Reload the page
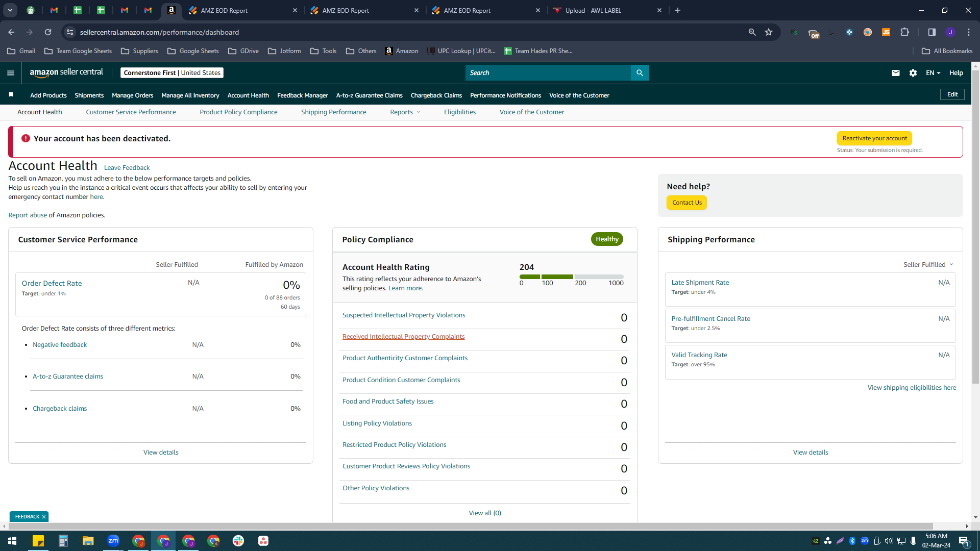Viewport: 980px width, 551px height. pos(48,32)
